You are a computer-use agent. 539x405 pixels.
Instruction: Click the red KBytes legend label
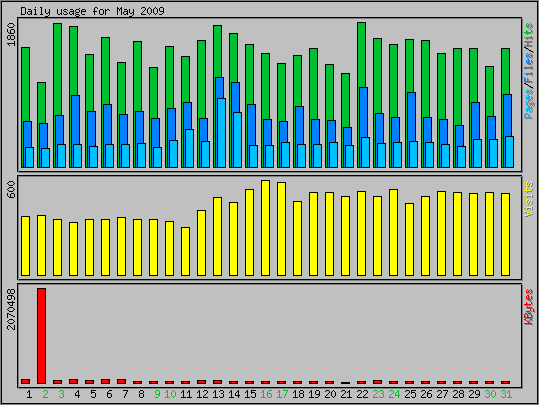529,307
